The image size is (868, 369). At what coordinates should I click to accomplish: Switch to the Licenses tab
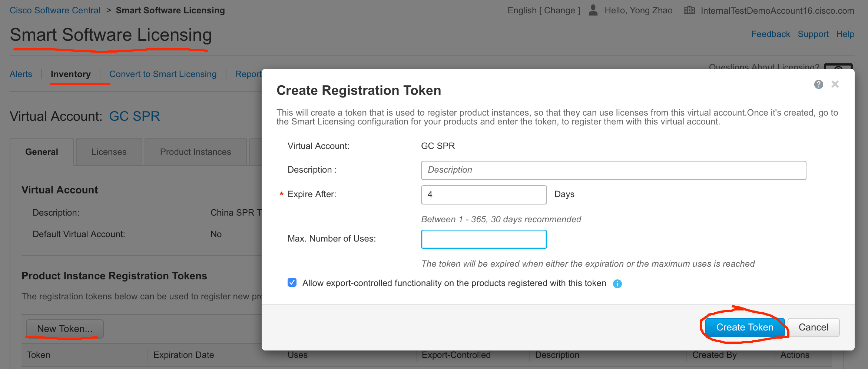(109, 152)
